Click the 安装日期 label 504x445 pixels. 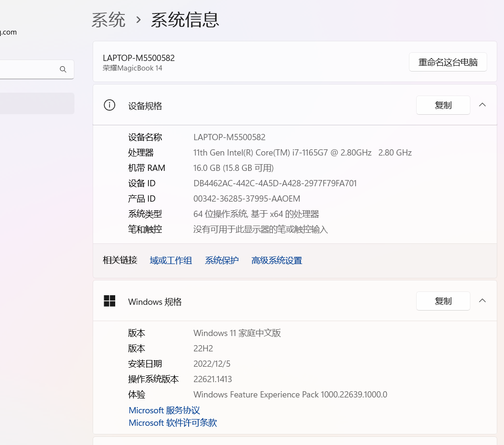coord(145,364)
